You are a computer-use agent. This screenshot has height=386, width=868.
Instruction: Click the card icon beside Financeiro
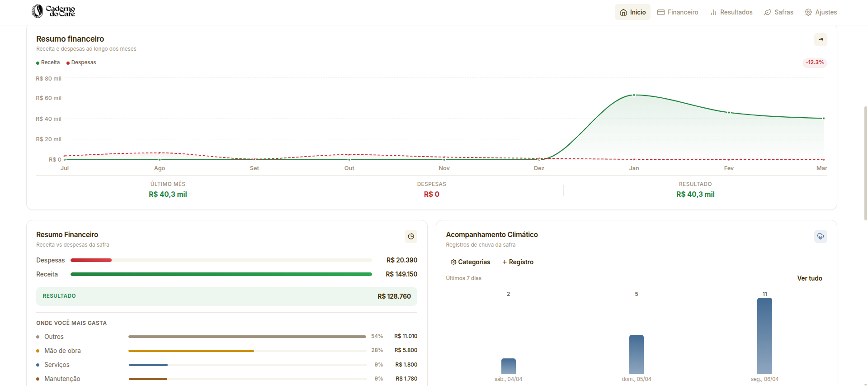(661, 12)
